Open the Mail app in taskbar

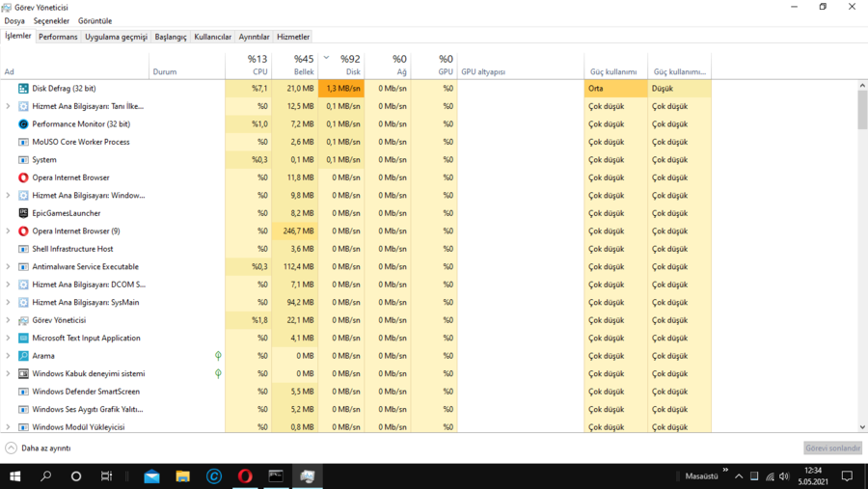(x=151, y=476)
